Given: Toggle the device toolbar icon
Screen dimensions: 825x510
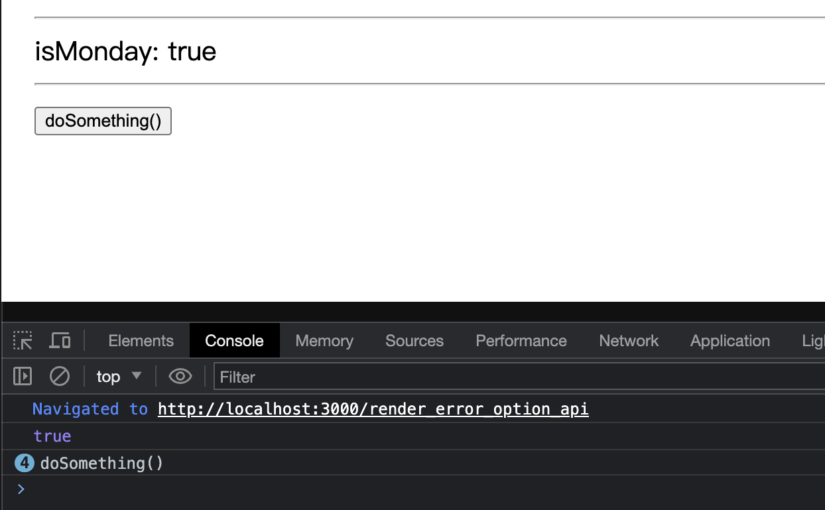Looking at the screenshot, I should coord(60,341).
